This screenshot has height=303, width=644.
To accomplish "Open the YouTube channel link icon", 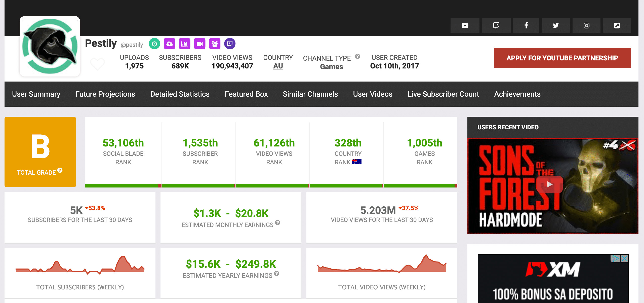I will coord(465,25).
